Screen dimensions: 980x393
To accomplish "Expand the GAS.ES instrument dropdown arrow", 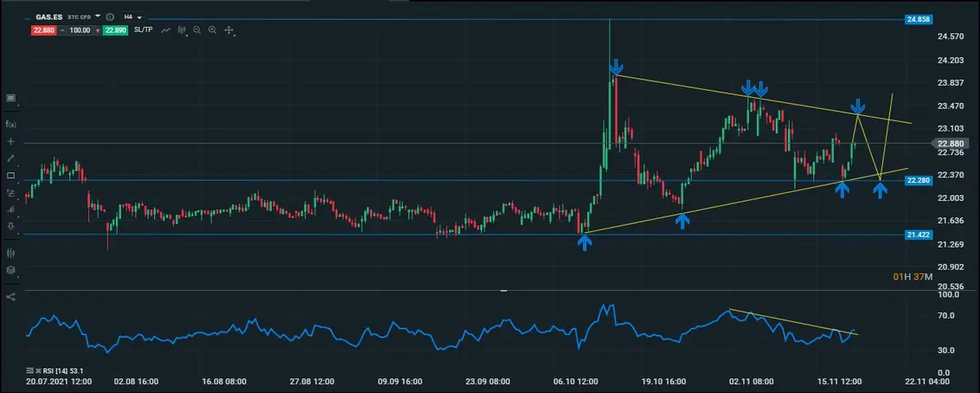I will [98, 16].
